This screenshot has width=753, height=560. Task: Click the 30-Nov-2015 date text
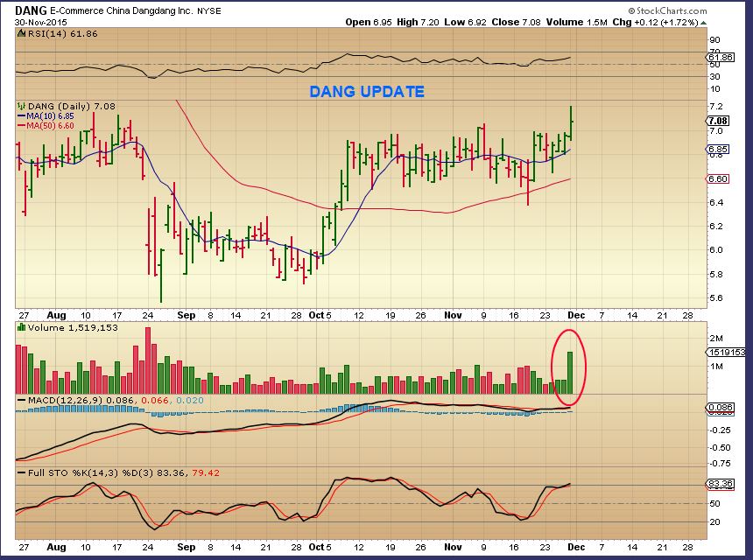pyautogui.click(x=41, y=22)
